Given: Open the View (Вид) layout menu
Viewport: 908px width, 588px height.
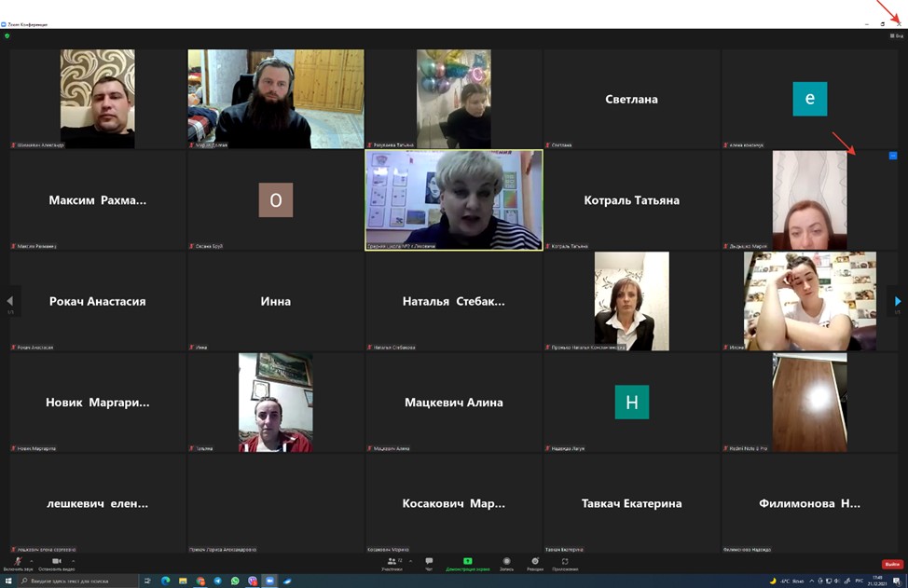Looking at the screenshot, I should tap(896, 35).
